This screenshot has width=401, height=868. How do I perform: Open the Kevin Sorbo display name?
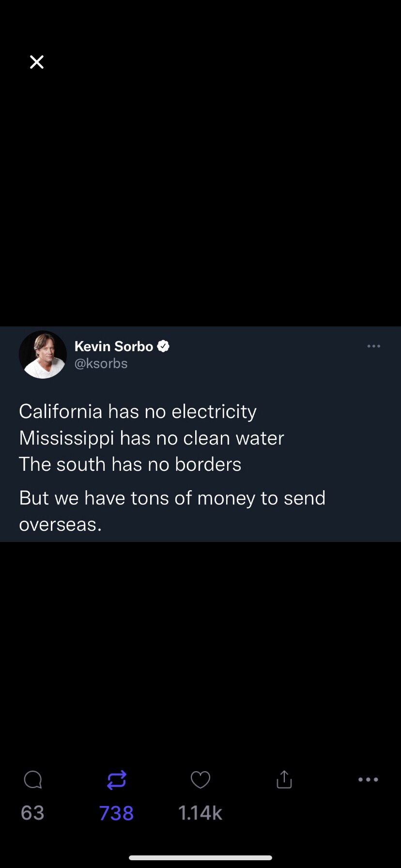coord(114,346)
